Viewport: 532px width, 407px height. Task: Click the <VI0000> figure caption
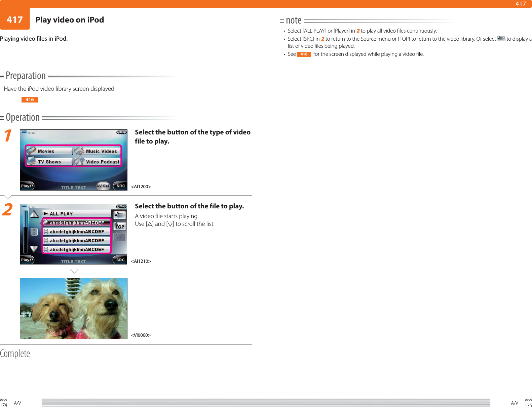pos(141,335)
